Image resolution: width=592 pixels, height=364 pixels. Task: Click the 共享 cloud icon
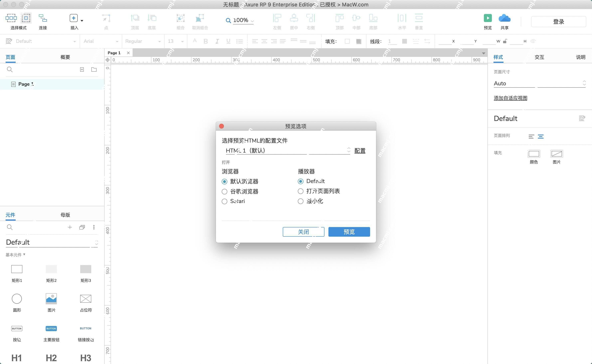coord(505,18)
